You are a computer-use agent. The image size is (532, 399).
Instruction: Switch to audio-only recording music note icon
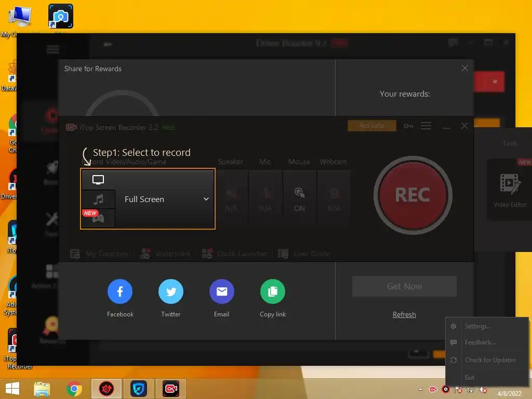[x=98, y=199]
